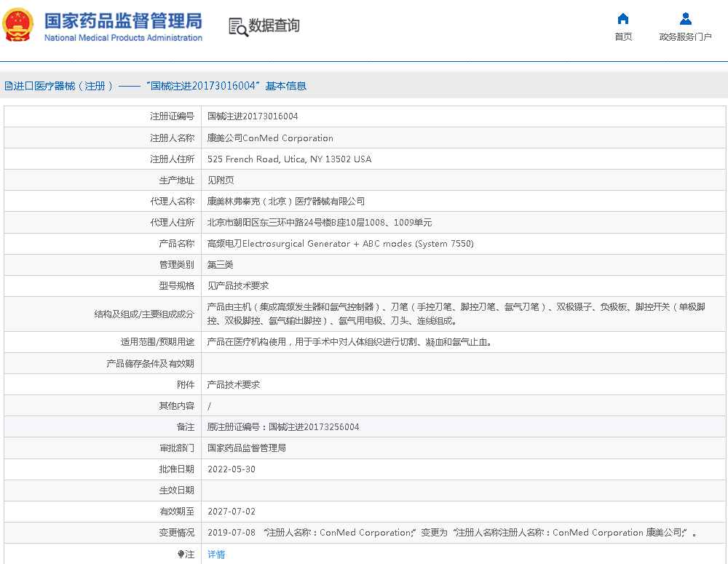Click the approval date 2022-05-30
This screenshot has height=564, width=728.
(232, 469)
